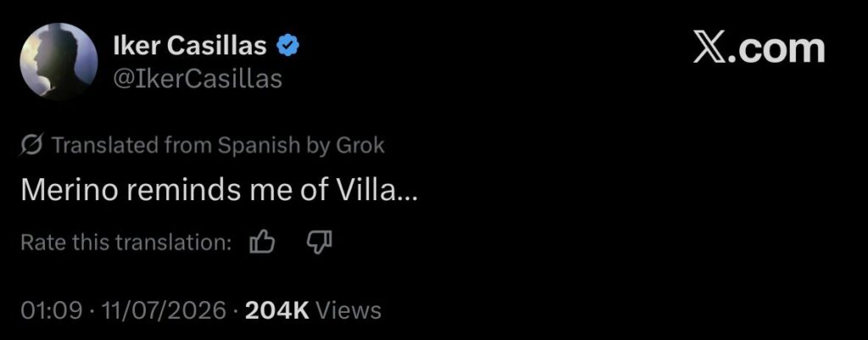Open the @IkerCasillas handle link

198,79
